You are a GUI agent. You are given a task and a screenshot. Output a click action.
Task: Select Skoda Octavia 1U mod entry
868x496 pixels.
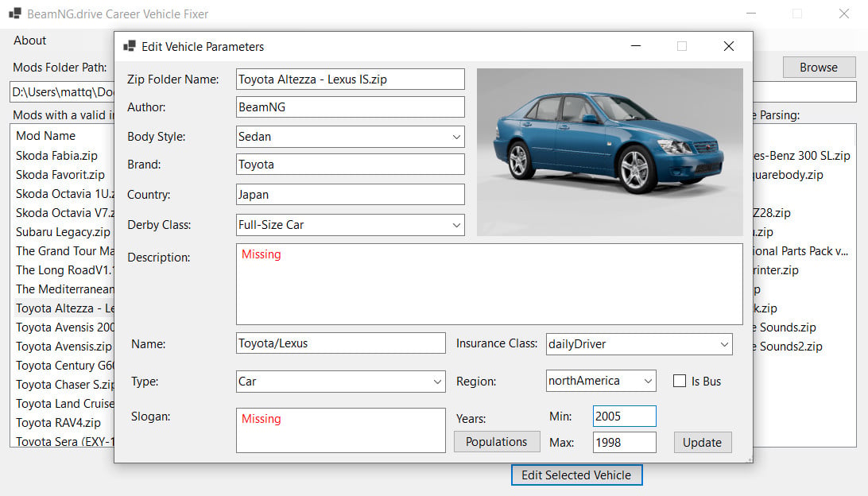coord(64,194)
